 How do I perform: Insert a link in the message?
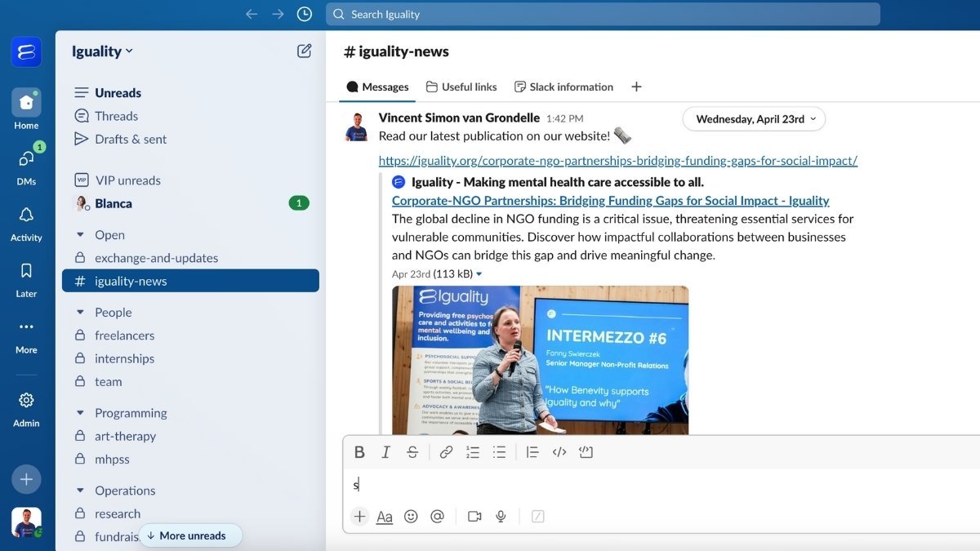point(446,452)
